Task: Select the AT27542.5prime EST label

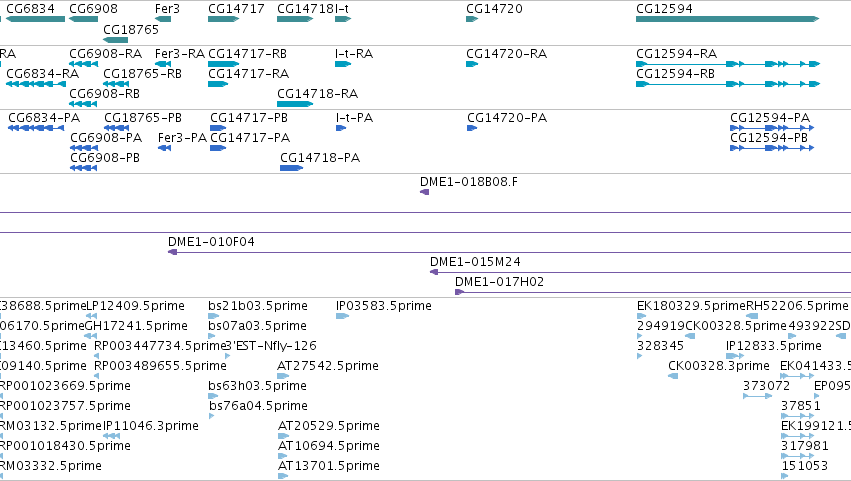Action: pos(328,366)
